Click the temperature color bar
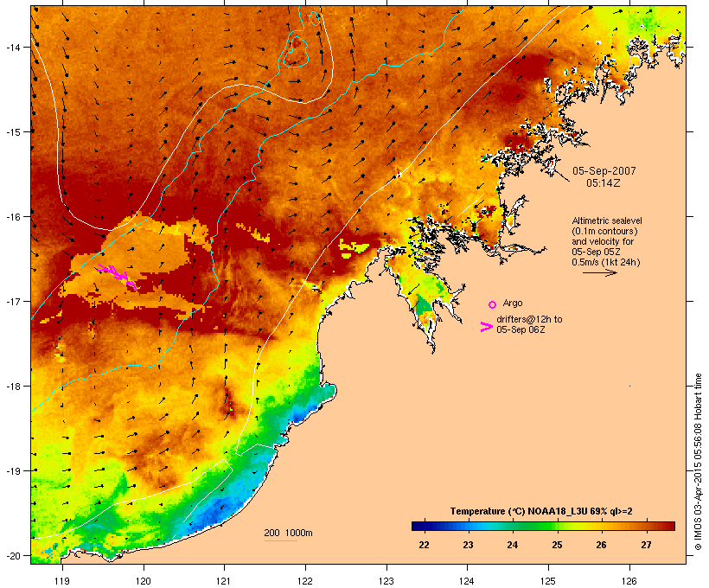This screenshot has width=709, height=588. pos(543,526)
